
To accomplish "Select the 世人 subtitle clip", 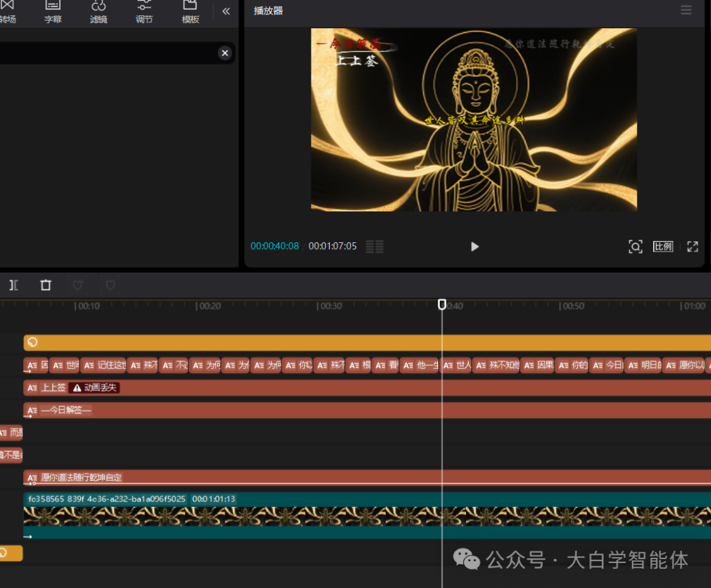I will pos(457,365).
